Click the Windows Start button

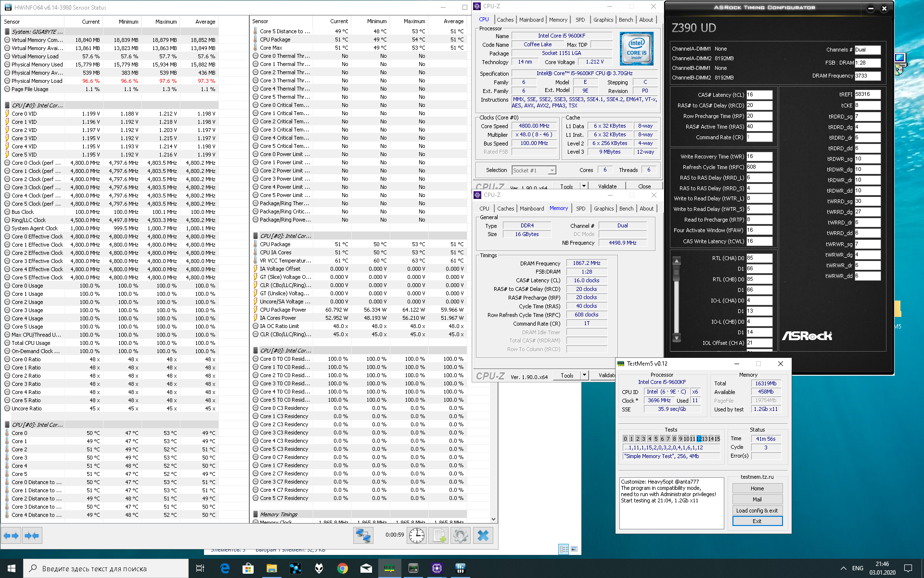[12, 568]
